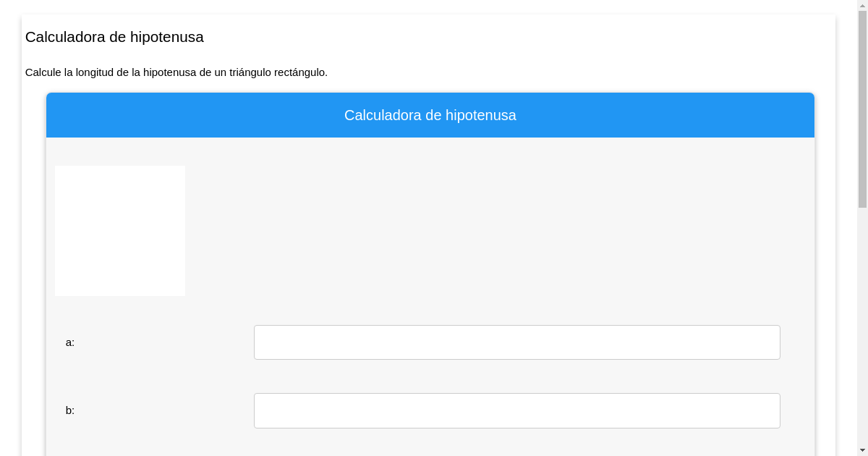Viewport: 868px width, 456px height.
Task: Click the word "Calcule" in the description
Action: pyautogui.click(x=43, y=72)
